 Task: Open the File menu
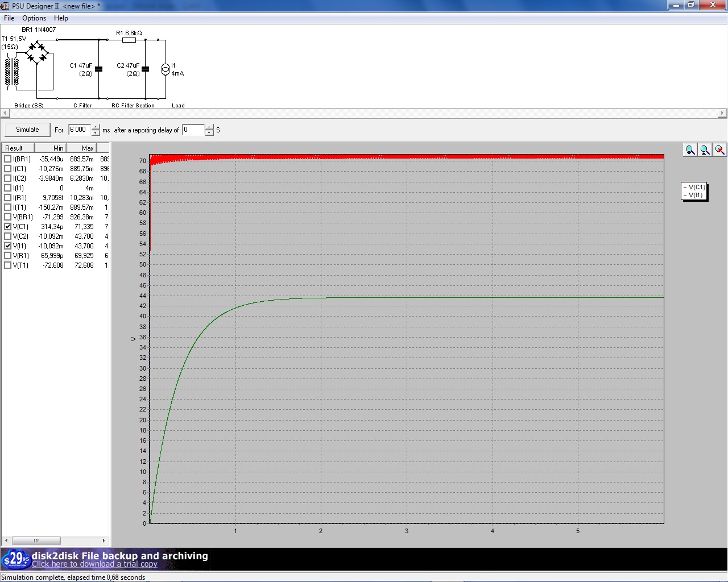(9, 18)
